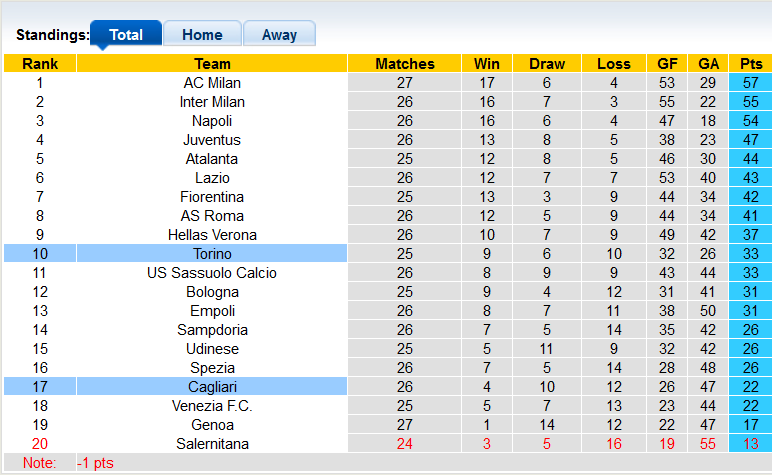This screenshot has width=772, height=475.
Task: Click the GF column header
Action: point(667,64)
